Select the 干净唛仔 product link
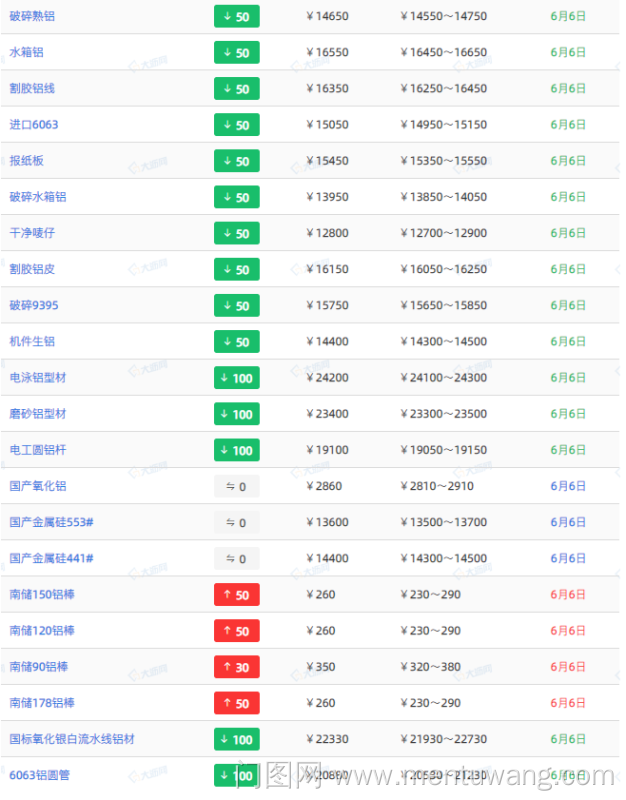The height and width of the screenshot is (800, 626). [32, 233]
